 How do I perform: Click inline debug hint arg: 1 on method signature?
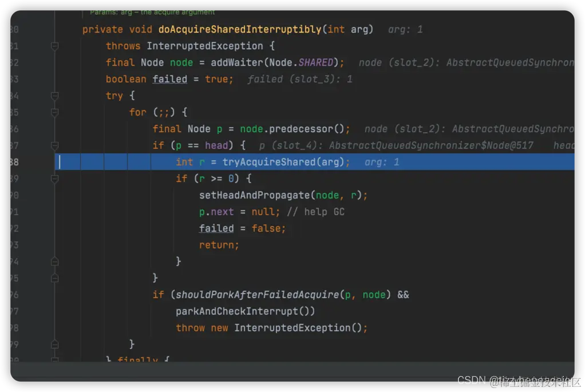point(405,29)
